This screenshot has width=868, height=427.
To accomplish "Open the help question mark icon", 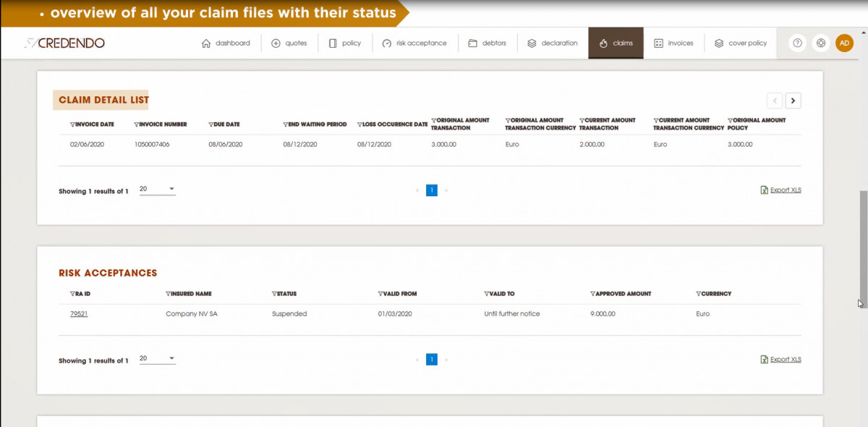I will pos(797,43).
